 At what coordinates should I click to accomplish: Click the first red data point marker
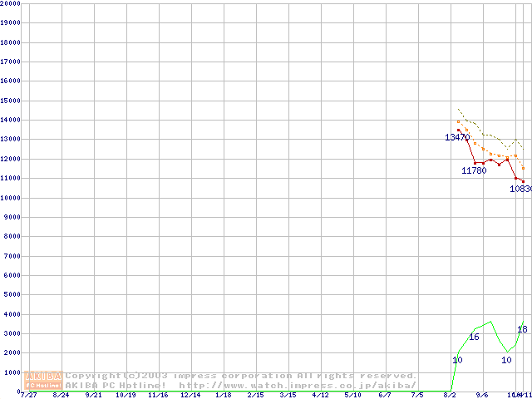[x=458, y=130]
